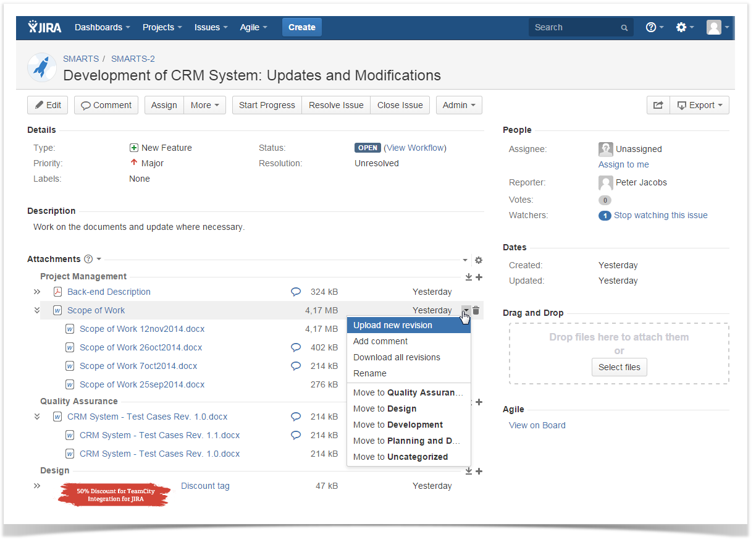This screenshot has width=756, height=542.
Task: Collapse Scope of Work revisions
Action: pos(37,310)
